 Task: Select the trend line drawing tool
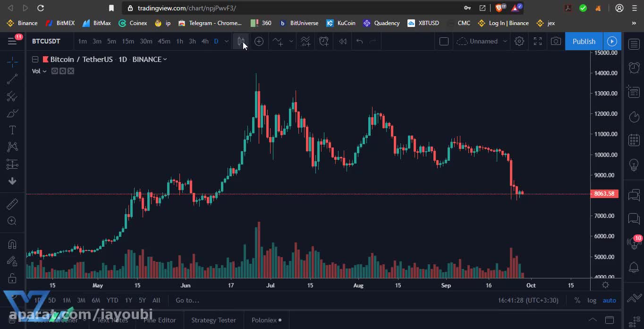click(x=12, y=79)
